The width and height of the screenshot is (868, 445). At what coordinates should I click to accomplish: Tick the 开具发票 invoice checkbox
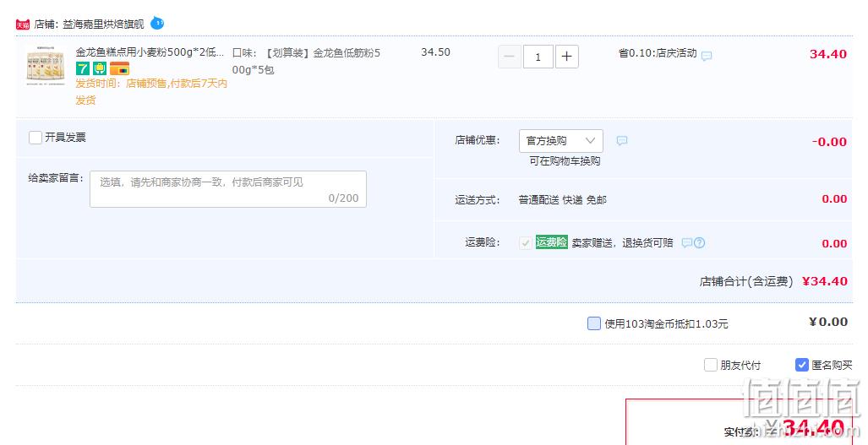tap(35, 137)
